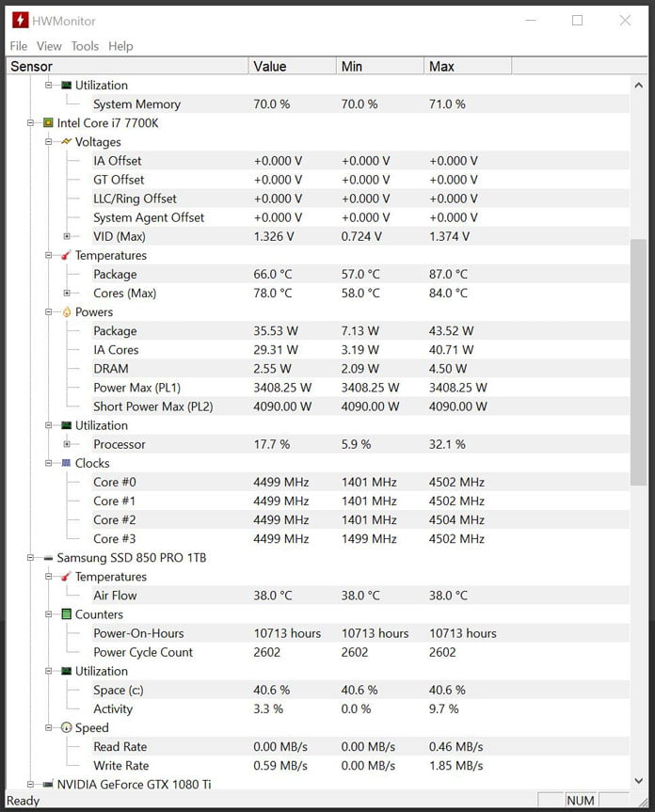Viewport: 655px width, 812px height.
Task: Click the Voltages lightning bolt icon
Action: [66, 141]
